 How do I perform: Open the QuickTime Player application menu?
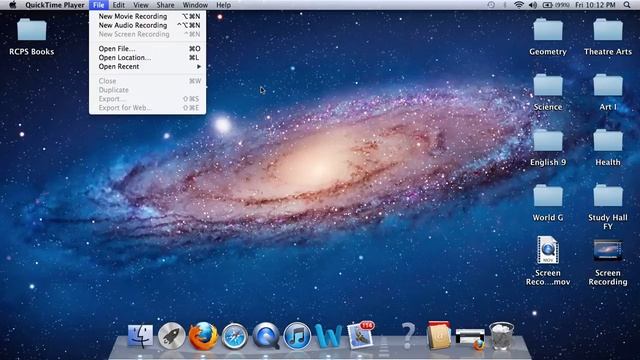(55, 5)
